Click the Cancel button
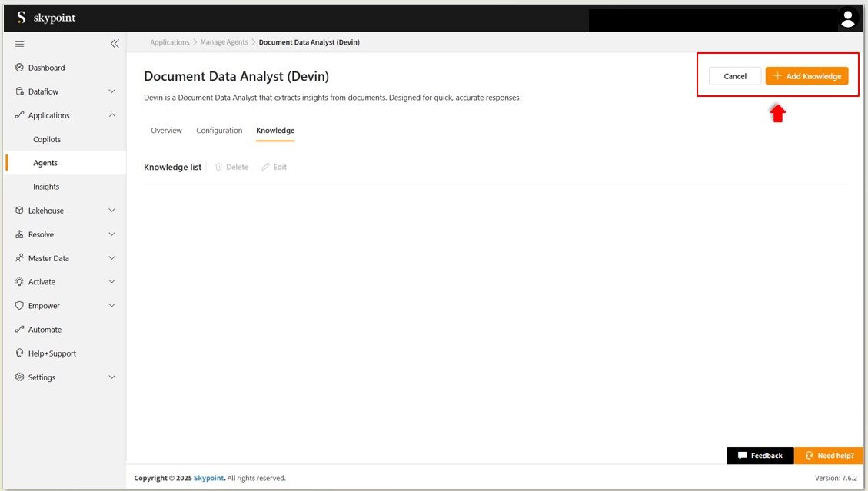868x491 pixels. tap(735, 76)
